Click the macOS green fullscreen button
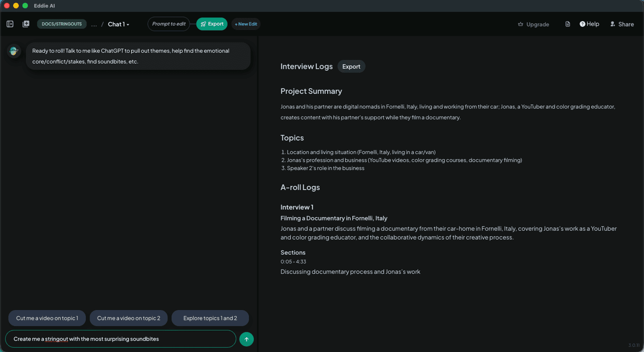Viewport: 644px width, 352px height. click(x=25, y=6)
